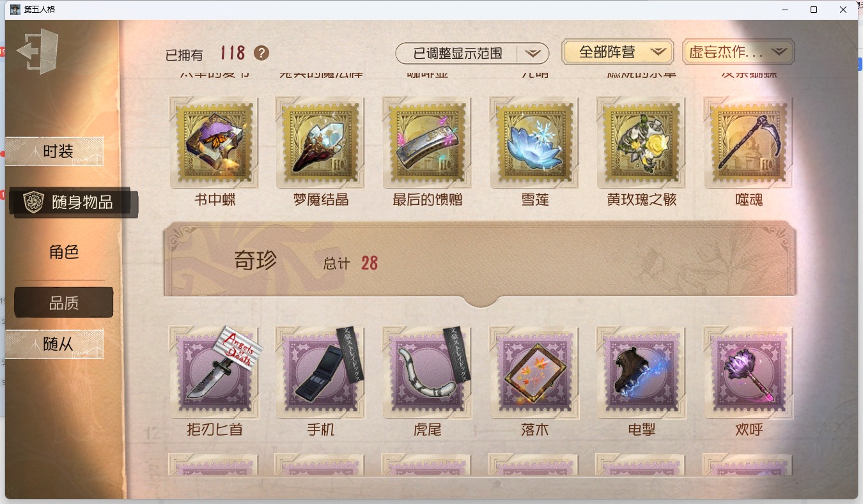Choose the 落木 framed leaves accessory
The image size is (863, 504).
point(534,372)
